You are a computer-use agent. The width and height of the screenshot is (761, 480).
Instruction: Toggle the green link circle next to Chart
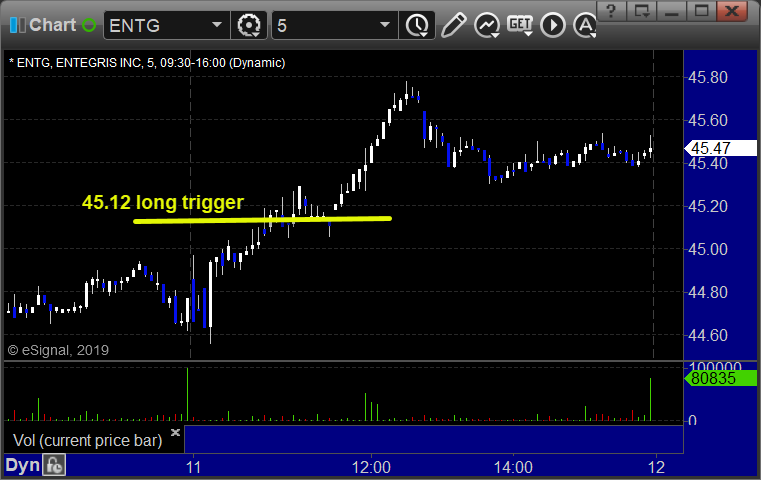click(x=89, y=25)
